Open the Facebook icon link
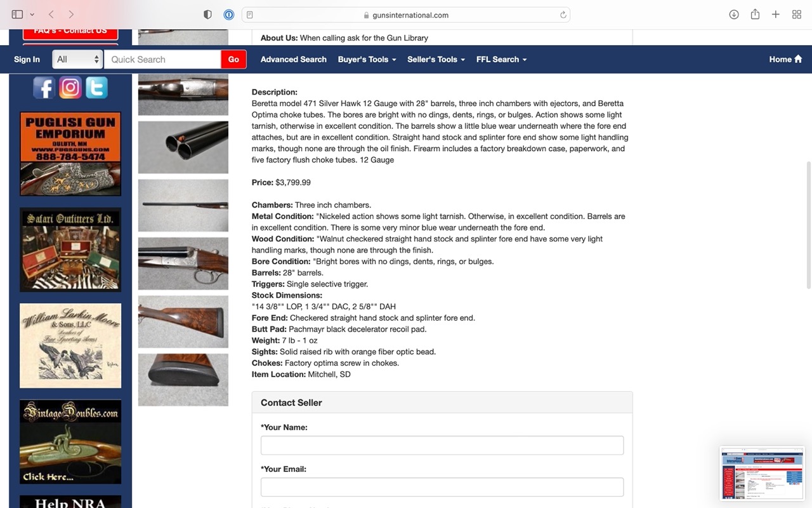 tap(44, 88)
